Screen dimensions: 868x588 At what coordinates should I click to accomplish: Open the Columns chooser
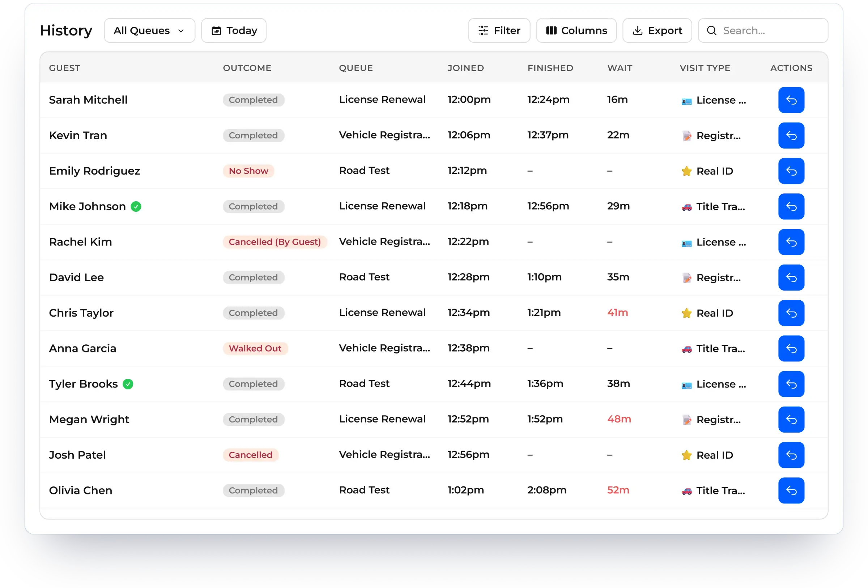click(576, 30)
